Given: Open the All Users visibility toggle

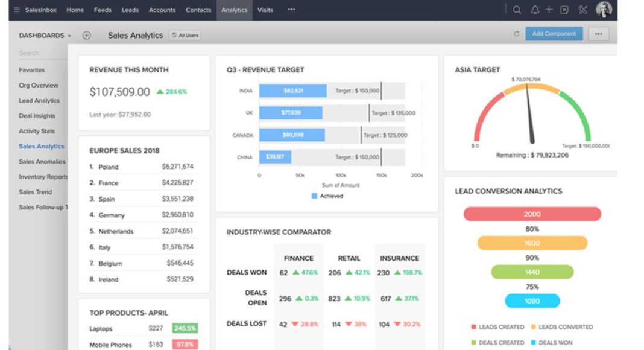Looking at the screenshot, I should (185, 35).
